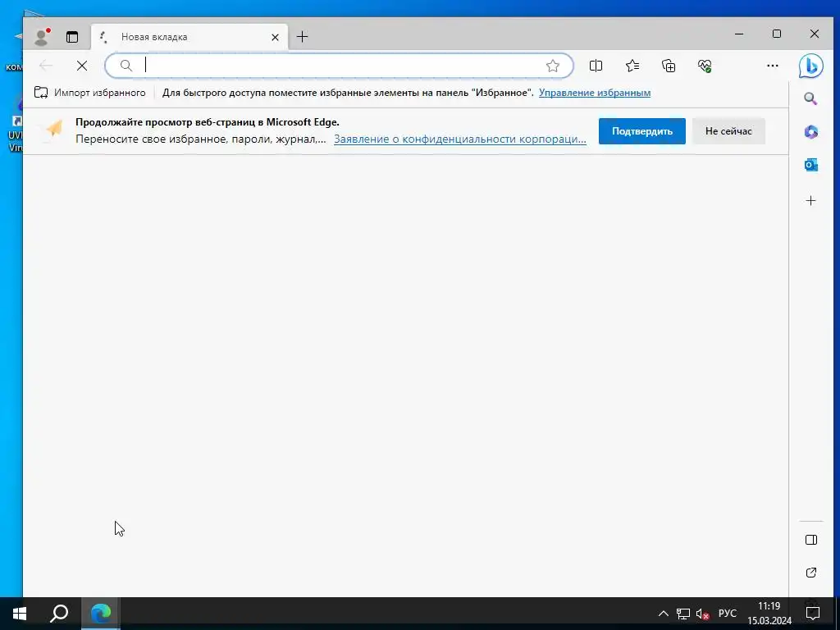Open link in external window sidebar icon

coord(811,573)
